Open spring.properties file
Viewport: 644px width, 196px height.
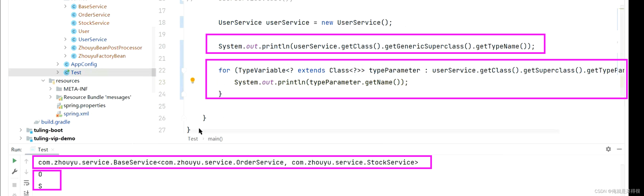point(84,105)
